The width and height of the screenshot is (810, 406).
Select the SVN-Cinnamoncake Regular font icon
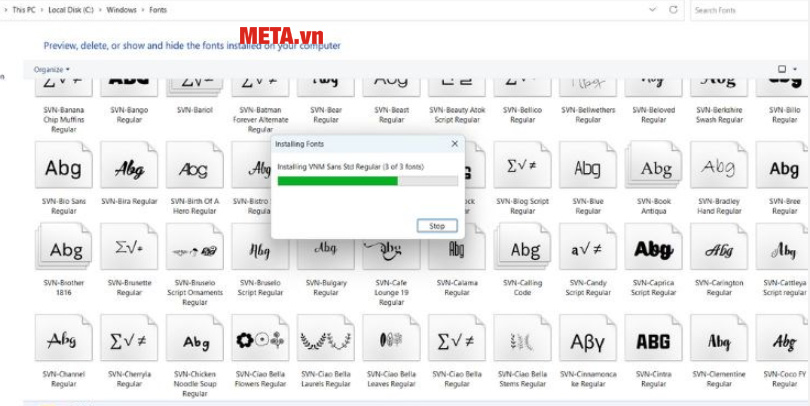tap(588, 338)
